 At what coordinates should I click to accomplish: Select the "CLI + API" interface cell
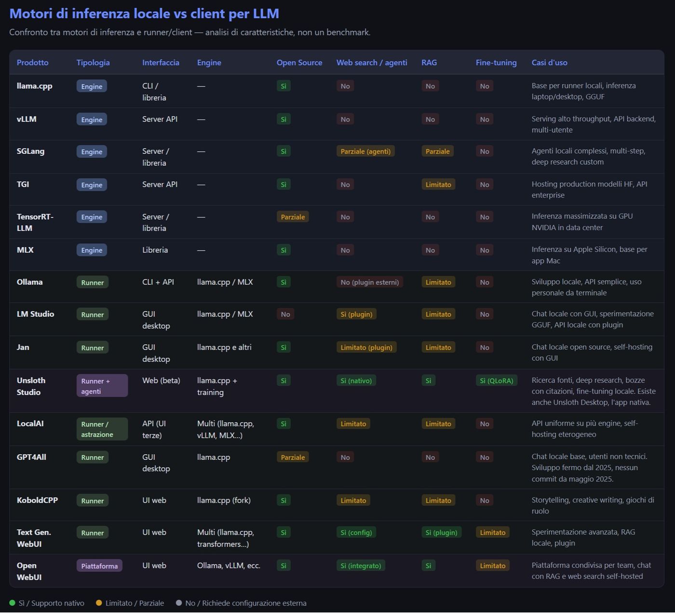pos(158,282)
